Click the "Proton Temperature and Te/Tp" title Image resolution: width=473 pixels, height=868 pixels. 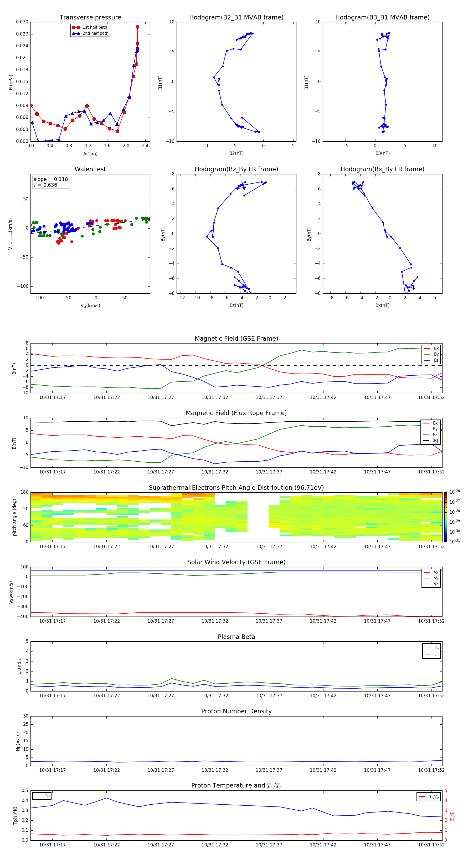click(x=236, y=786)
